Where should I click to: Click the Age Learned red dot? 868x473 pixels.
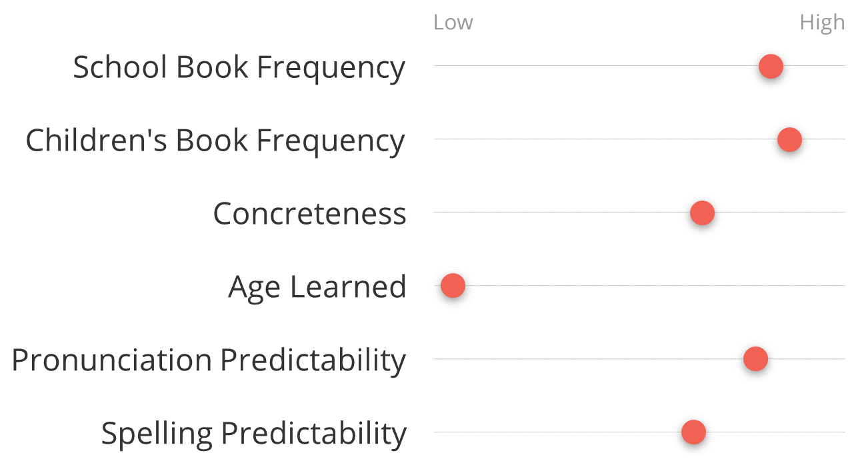[453, 286]
